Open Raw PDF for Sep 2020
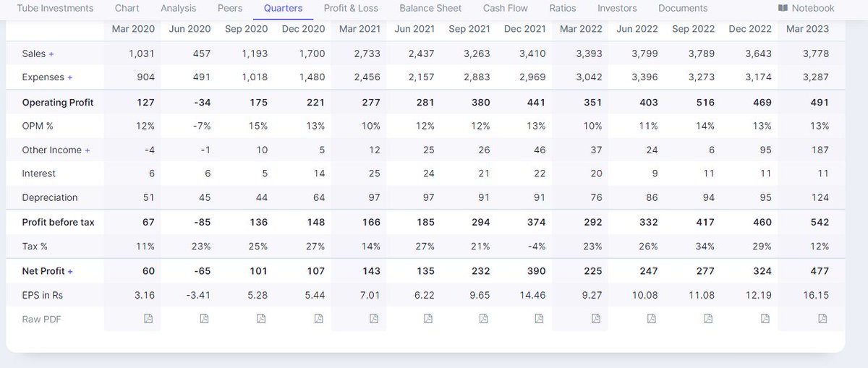 (261, 319)
